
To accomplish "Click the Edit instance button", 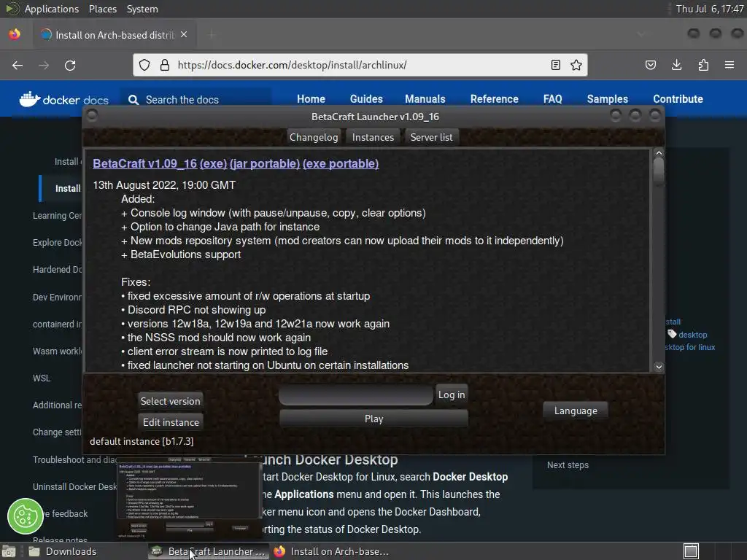I will click(171, 422).
